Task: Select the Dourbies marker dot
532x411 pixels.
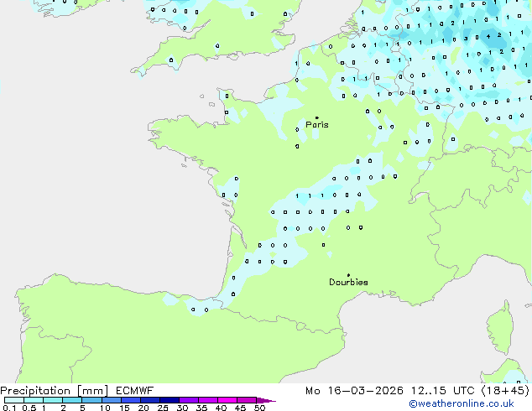Action: [x=348, y=275]
